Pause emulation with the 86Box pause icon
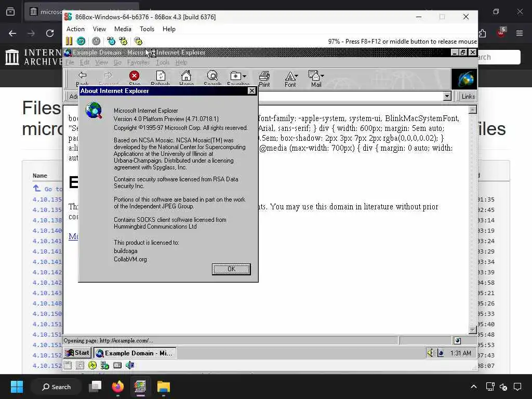 pyautogui.click(x=69, y=42)
